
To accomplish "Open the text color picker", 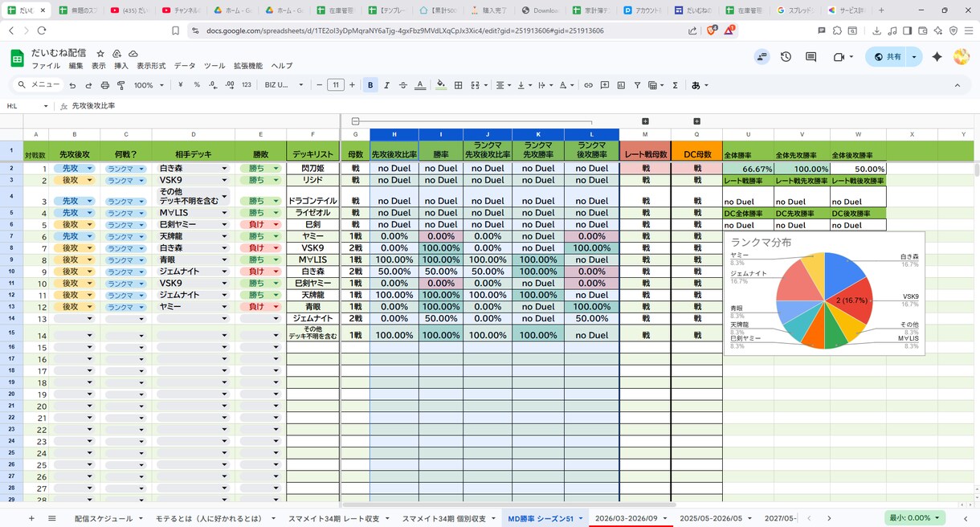I will click(420, 85).
